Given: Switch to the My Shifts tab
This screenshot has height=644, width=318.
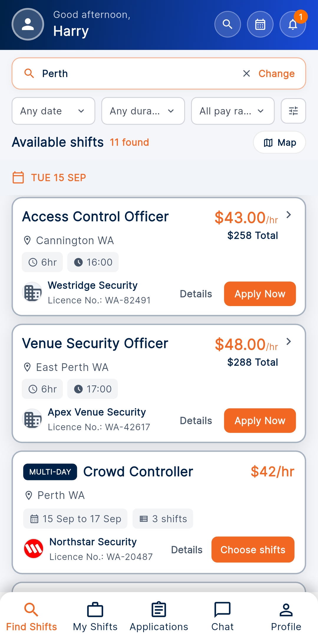Looking at the screenshot, I should (x=95, y=617).
